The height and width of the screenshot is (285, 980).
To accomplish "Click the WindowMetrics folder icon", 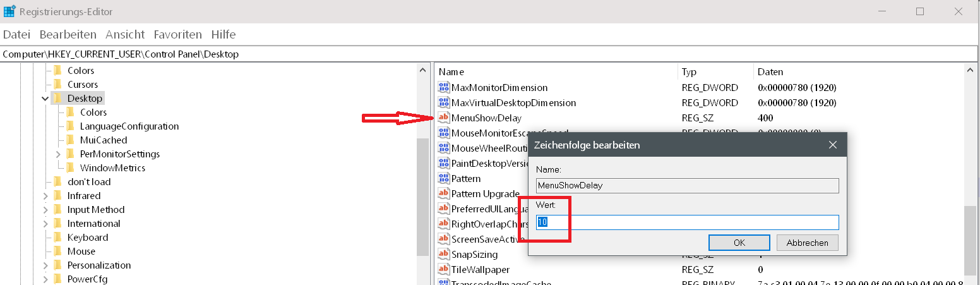I will (x=71, y=168).
